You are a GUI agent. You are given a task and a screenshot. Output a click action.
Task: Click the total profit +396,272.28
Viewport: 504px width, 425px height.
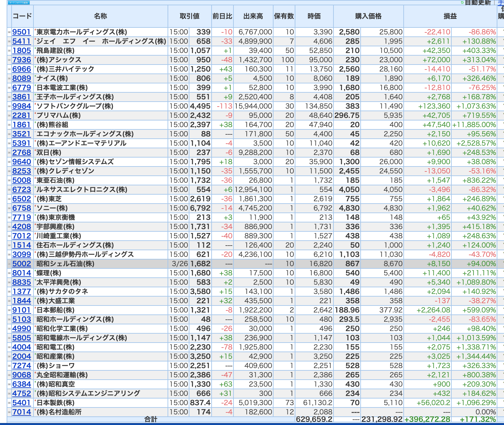point(428,419)
